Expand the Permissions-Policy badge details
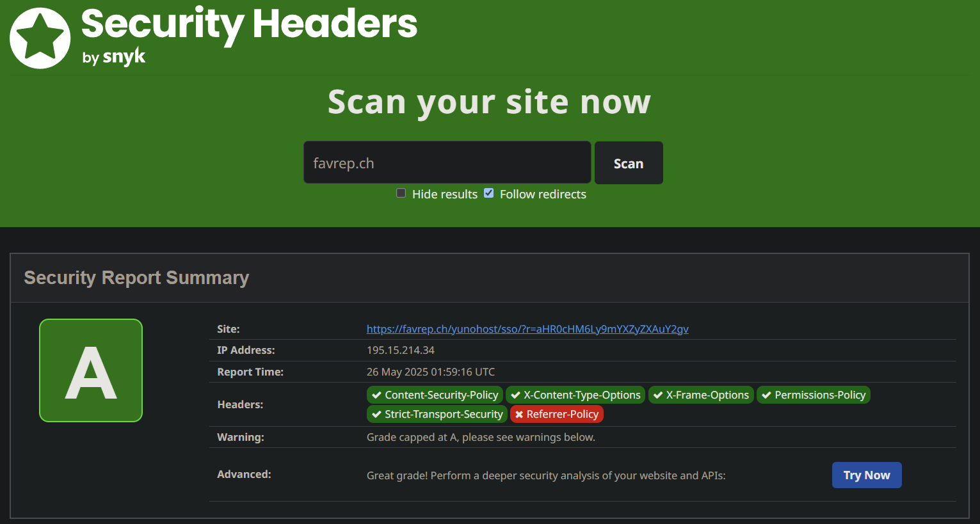The height and width of the screenshot is (524, 980). point(813,395)
